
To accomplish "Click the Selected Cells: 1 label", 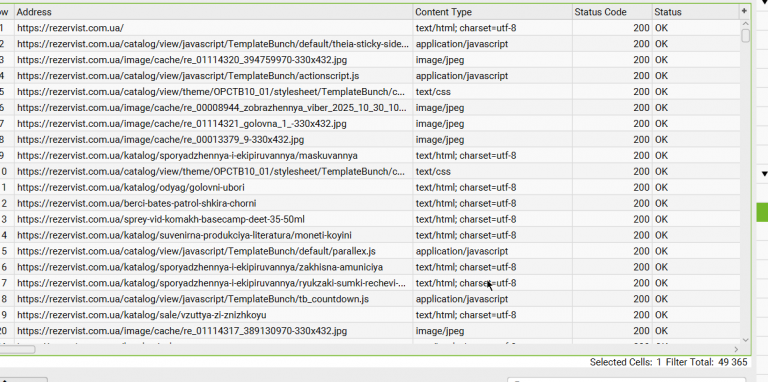I will point(625,362).
